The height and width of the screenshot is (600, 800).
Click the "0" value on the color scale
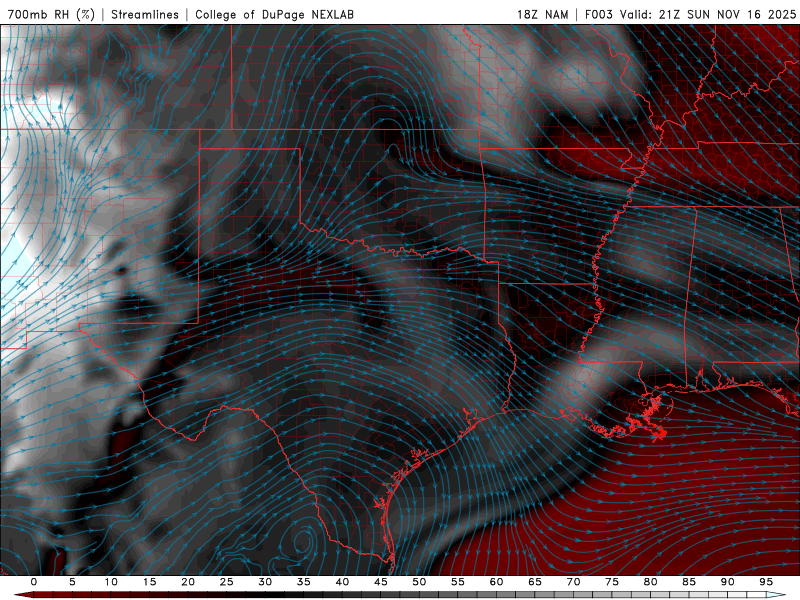point(34,582)
